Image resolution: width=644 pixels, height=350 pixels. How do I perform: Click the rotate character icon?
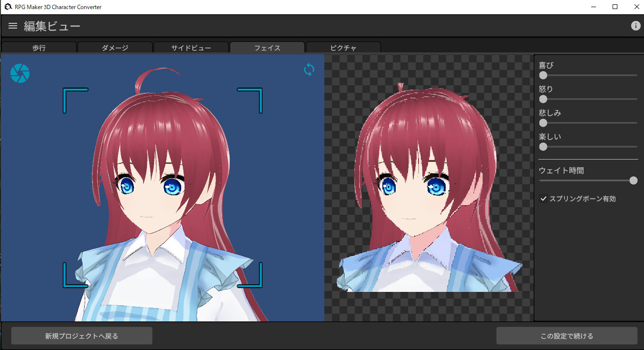pyautogui.click(x=309, y=70)
